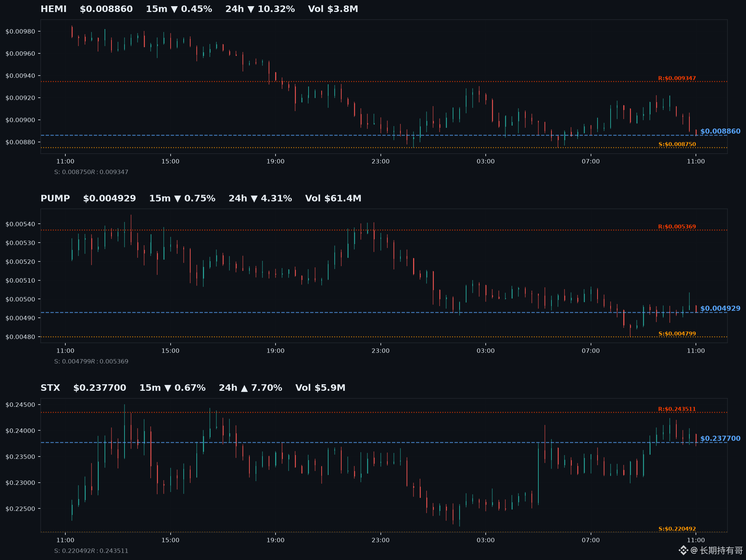
Task: Click the $0.00490 y-axis tick
Action: 20,318
